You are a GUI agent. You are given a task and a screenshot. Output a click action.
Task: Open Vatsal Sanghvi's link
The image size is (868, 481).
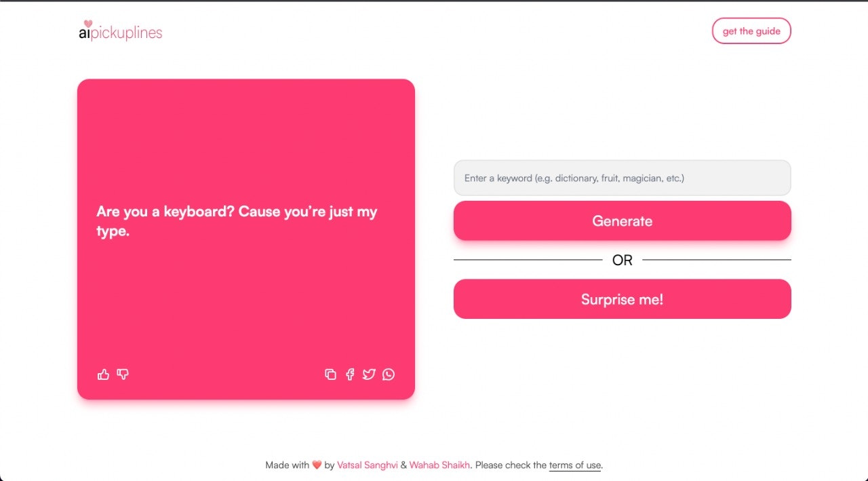click(368, 465)
